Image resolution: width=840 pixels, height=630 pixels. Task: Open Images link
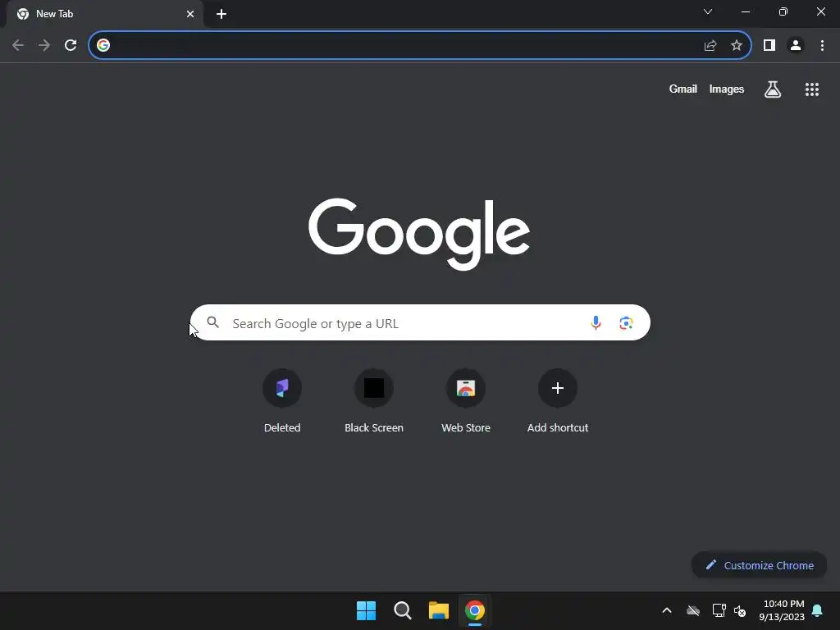(x=727, y=89)
